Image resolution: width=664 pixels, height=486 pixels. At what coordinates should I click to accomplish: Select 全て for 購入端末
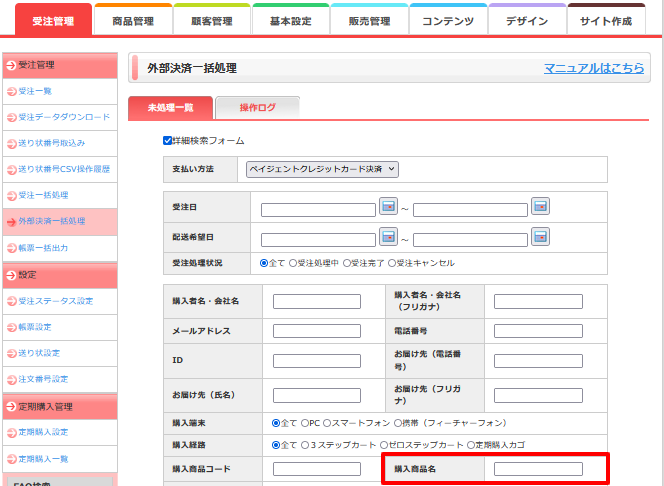pyautogui.click(x=276, y=423)
